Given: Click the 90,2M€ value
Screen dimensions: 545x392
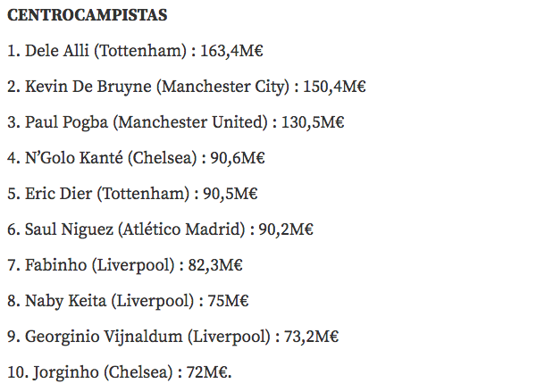Looking at the screenshot, I should point(286,229).
